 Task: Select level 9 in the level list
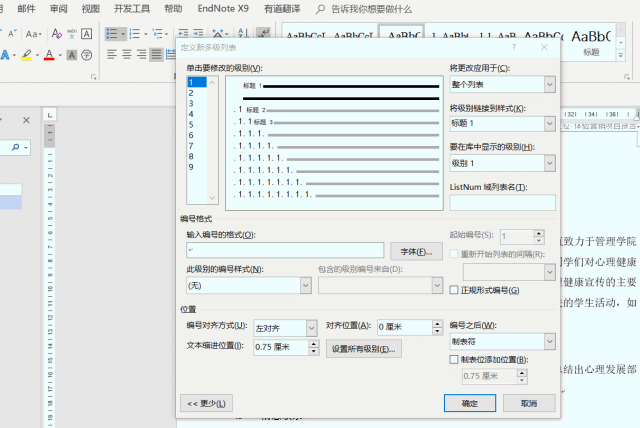[x=197, y=167]
